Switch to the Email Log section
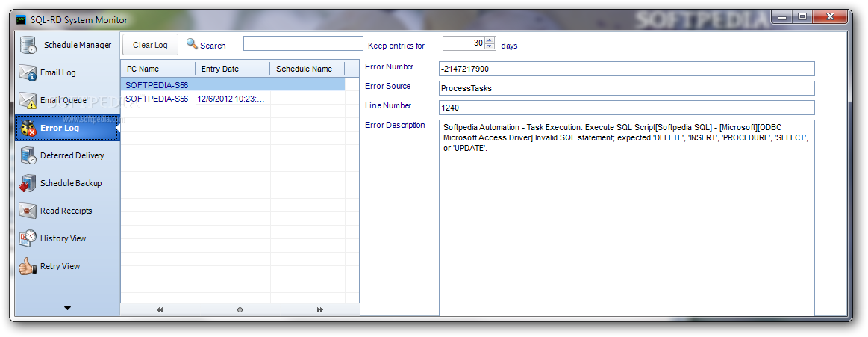 tap(58, 72)
